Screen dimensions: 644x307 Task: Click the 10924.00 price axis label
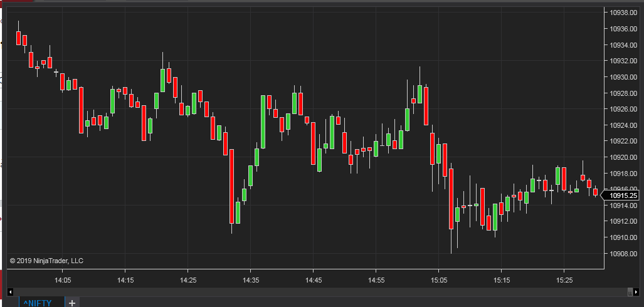(x=623, y=125)
